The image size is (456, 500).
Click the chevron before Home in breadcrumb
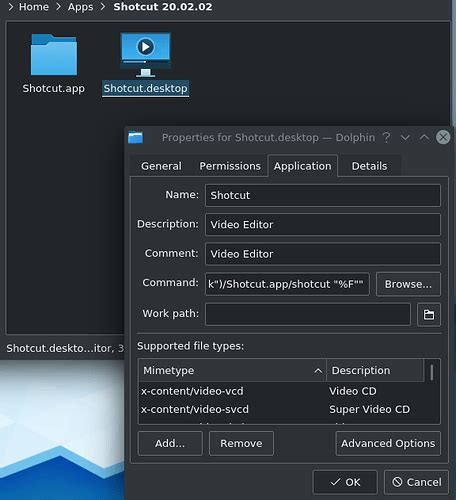tap(11, 7)
